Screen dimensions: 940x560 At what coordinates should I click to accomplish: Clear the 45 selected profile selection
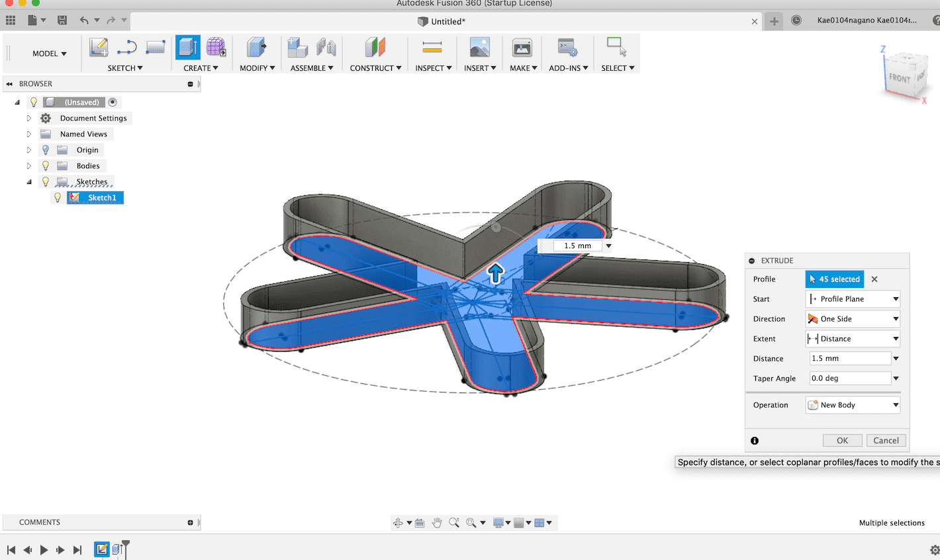(x=874, y=279)
